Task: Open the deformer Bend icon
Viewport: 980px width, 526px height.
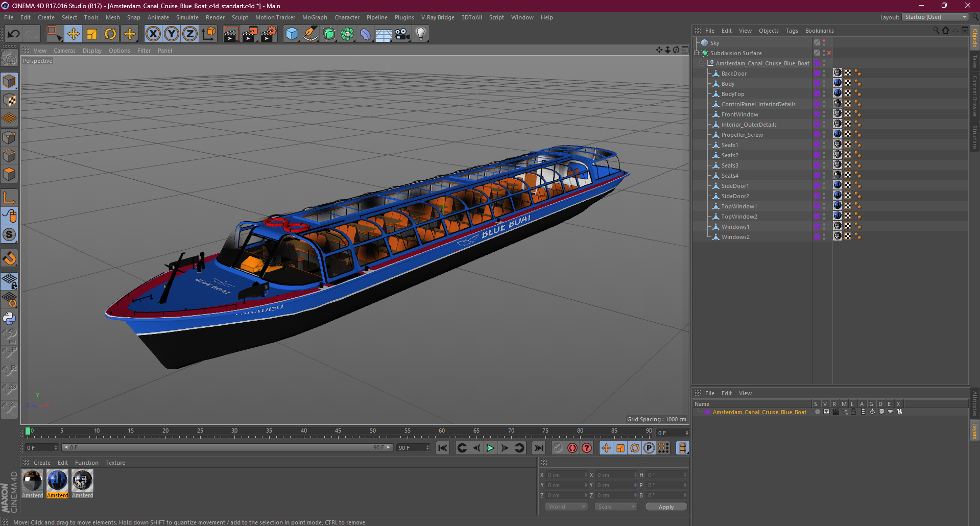Action: (366, 34)
